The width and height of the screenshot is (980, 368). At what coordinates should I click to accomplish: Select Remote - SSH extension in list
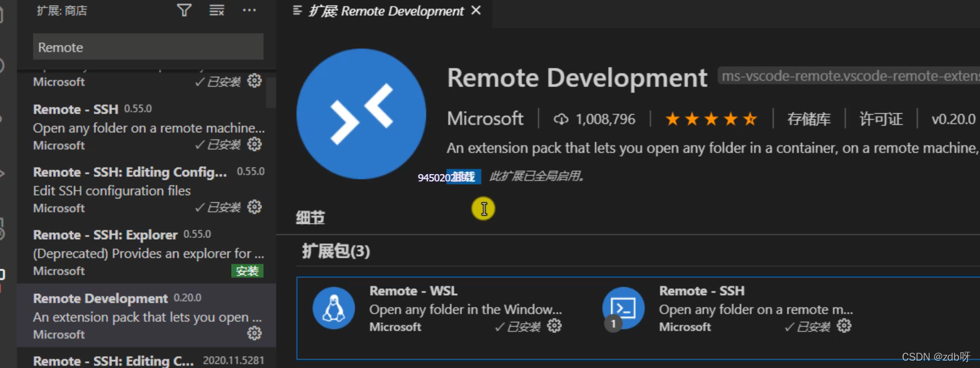pyautogui.click(x=146, y=127)
